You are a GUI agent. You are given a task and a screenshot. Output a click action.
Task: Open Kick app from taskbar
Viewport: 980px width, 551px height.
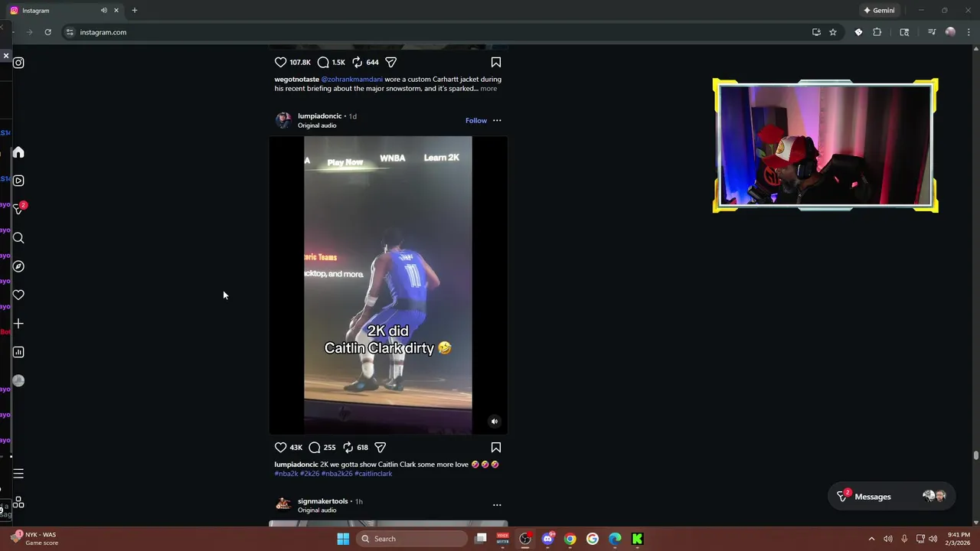[637, 539]
